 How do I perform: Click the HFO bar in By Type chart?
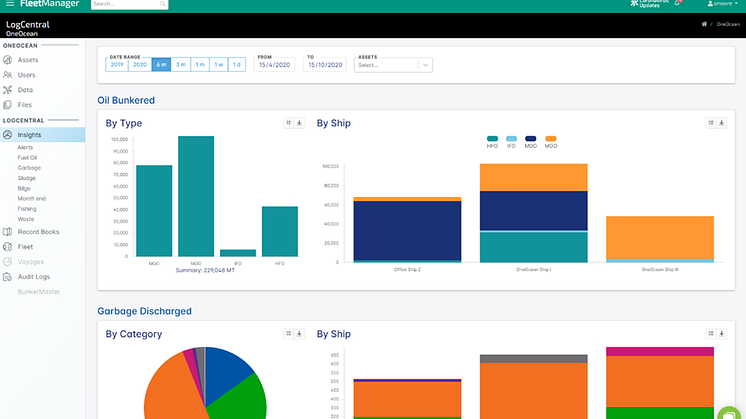click(x=280, y=231)
